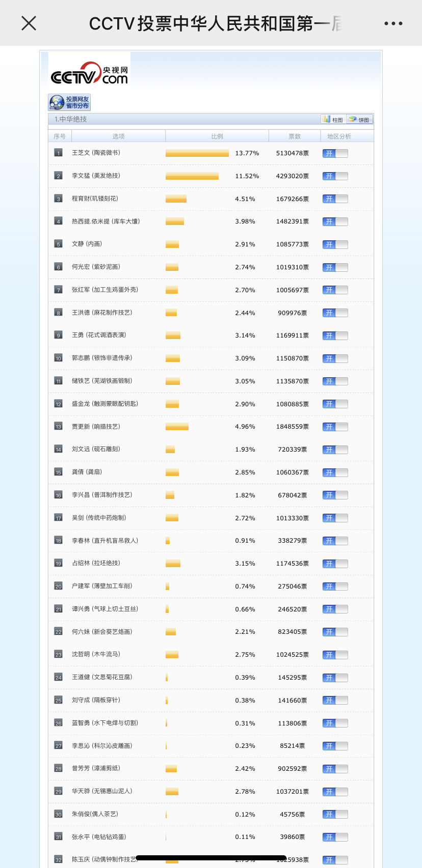422x868 pixels.
Task: Click vote count 4293020票
Action: 293,176
